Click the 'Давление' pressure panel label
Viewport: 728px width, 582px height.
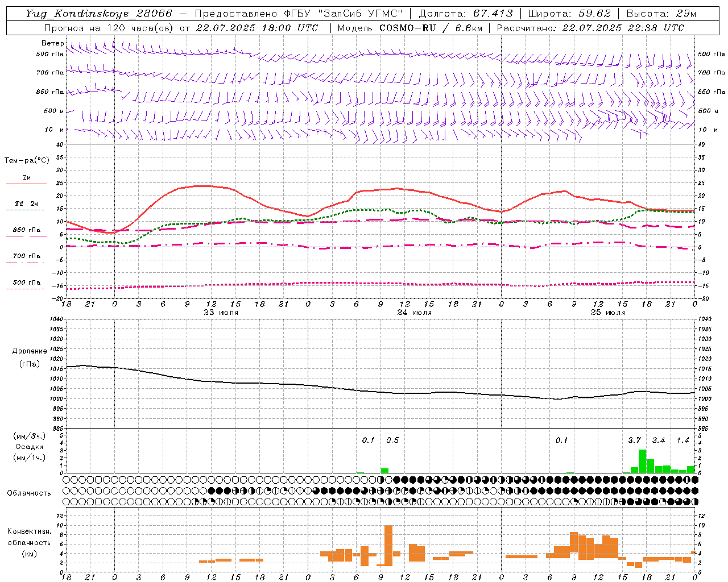(30, 351)
